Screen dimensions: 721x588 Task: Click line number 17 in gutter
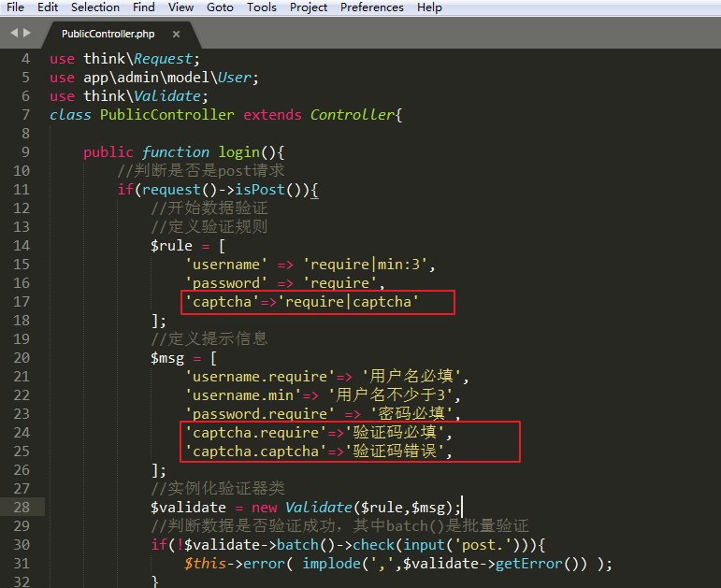tap(22, 302)
